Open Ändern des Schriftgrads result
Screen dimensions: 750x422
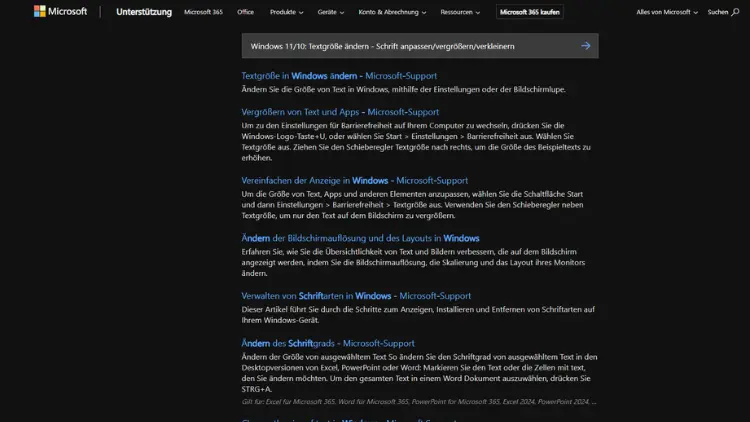tap(328, 343)
